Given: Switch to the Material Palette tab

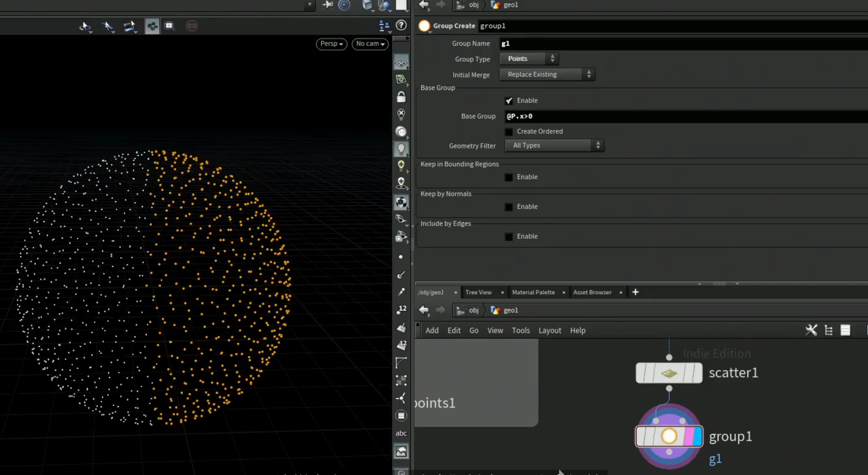Looking at the screenshot, I should pyautogui.click(x=534, y=292).
